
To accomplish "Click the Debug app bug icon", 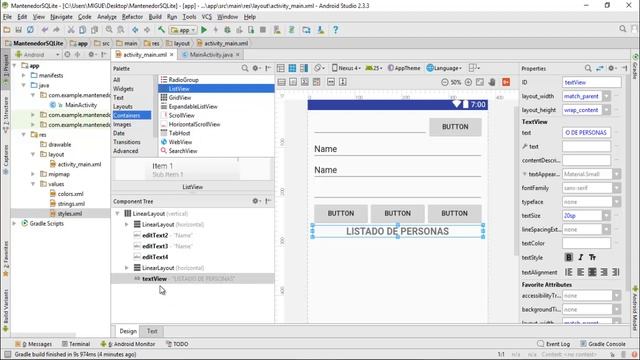I will pyautogui.click(x=227, y=30).
